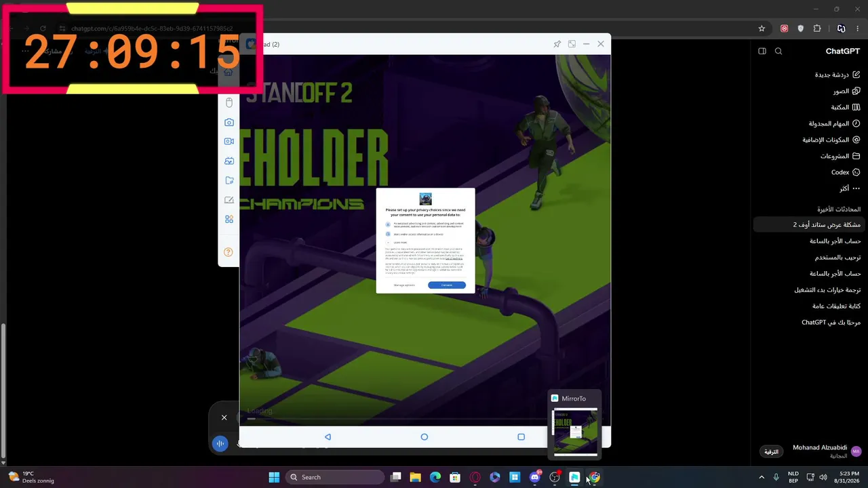Open the live stream icon below video recorder
Viewport: 868px width, 488px height.
(229, 161)
